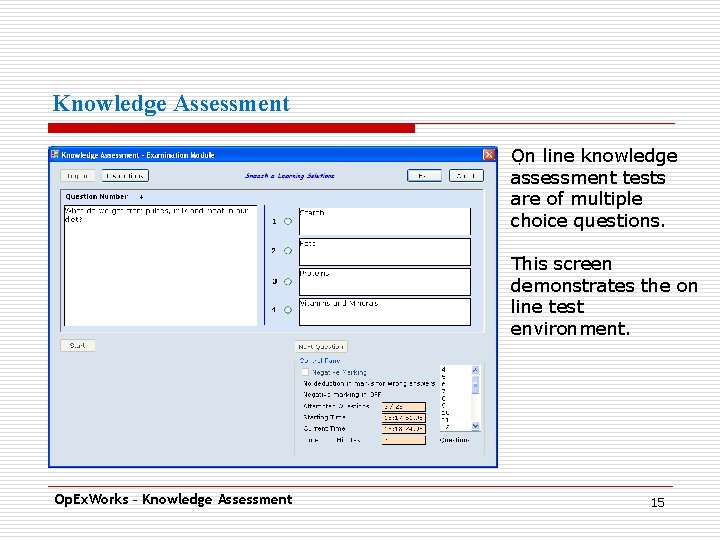Click the answer box containing Proteins
Viewport: 720px width, 540px height.
pyautogui.click(x=385, y=281)
